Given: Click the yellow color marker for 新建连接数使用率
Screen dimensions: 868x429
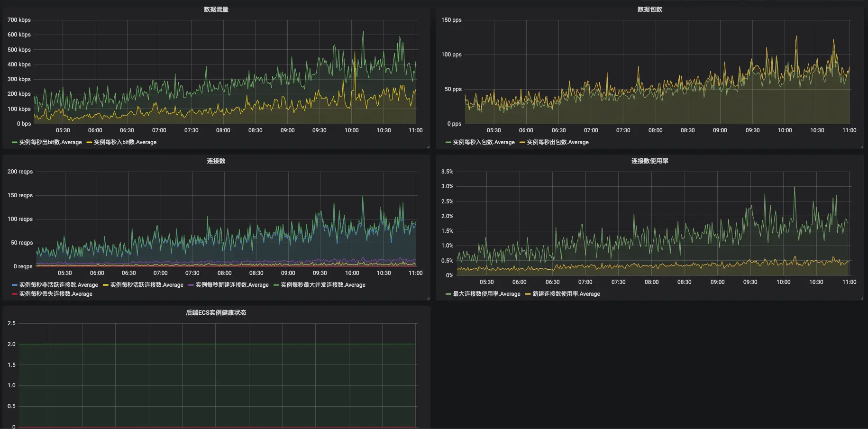Looking at the screenshot, I should 528,294.
